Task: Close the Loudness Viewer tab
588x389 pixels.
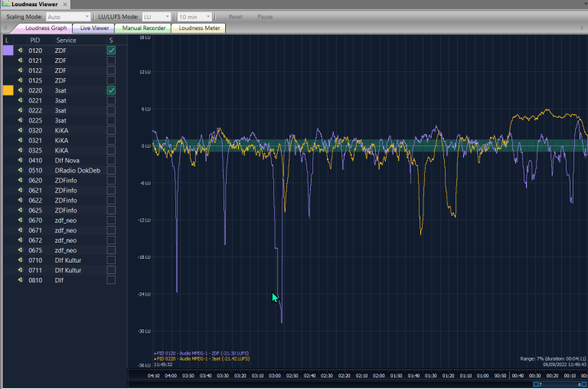Action: coord(65,4)
